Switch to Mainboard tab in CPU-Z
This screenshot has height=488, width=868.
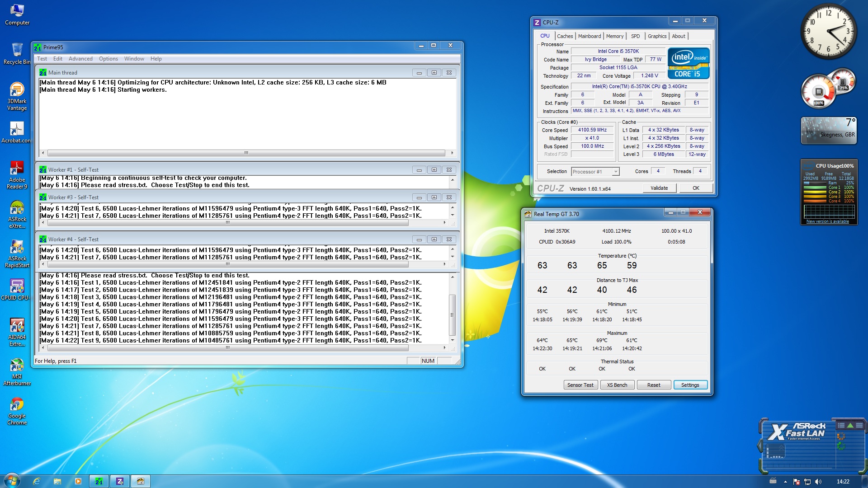[590, 36]
